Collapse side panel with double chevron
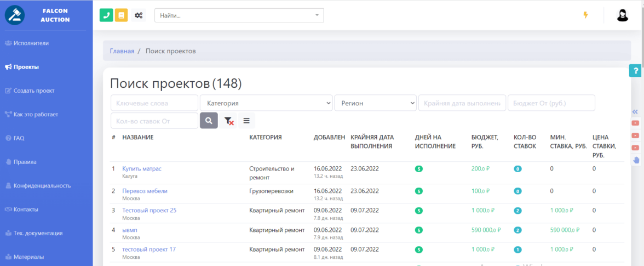Viewport: 644px width, 266px height. (635, 112)
